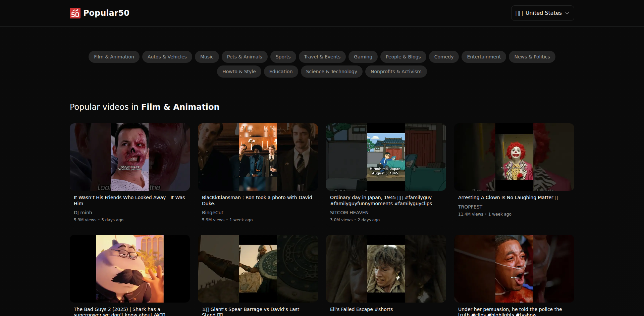
Task: Open the zombie face video thumbnail
Action: [x=130, y=157]
